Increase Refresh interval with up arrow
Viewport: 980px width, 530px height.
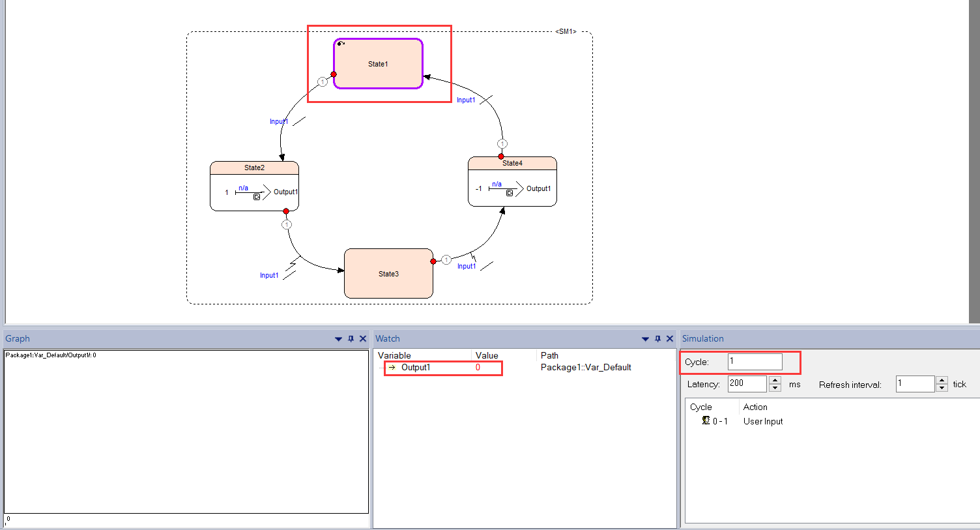click(x=942, y=380)
